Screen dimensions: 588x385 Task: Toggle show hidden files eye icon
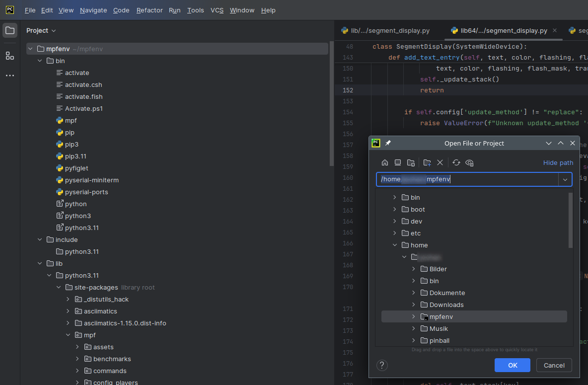point(470,162)
